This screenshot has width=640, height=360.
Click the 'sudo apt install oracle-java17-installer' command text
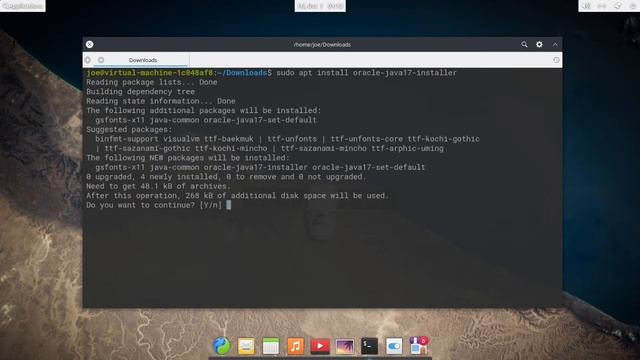pos(367,73)
